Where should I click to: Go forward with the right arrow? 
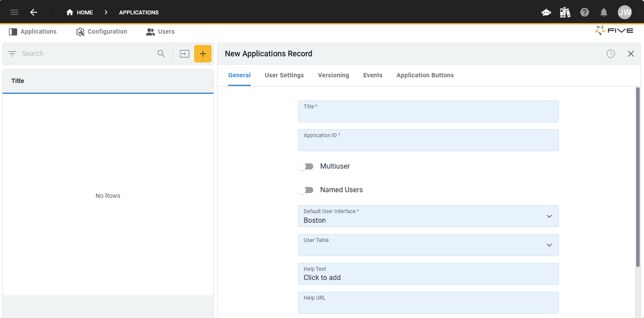pos(51,12)
